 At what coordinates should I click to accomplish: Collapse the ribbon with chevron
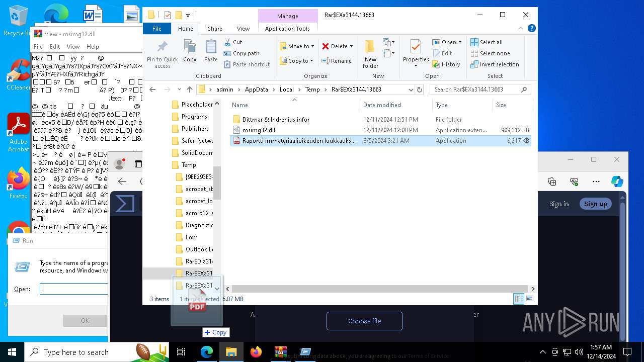click(522, 29)
